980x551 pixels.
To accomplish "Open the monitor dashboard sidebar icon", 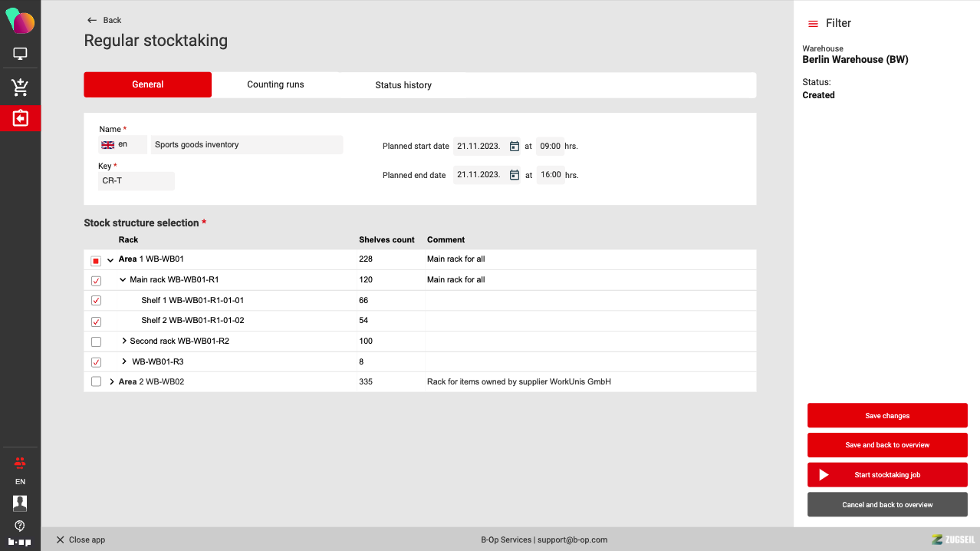I will point(20,54).
